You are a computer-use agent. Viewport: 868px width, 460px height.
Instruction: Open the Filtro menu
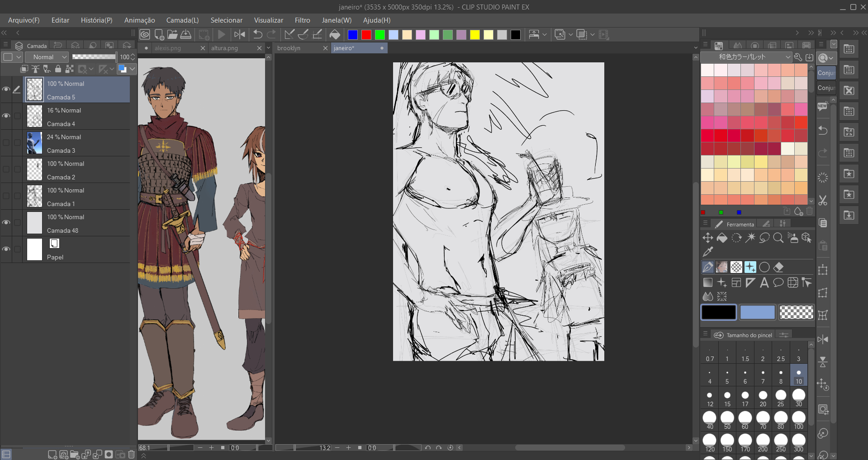click(x=302, y=20)
